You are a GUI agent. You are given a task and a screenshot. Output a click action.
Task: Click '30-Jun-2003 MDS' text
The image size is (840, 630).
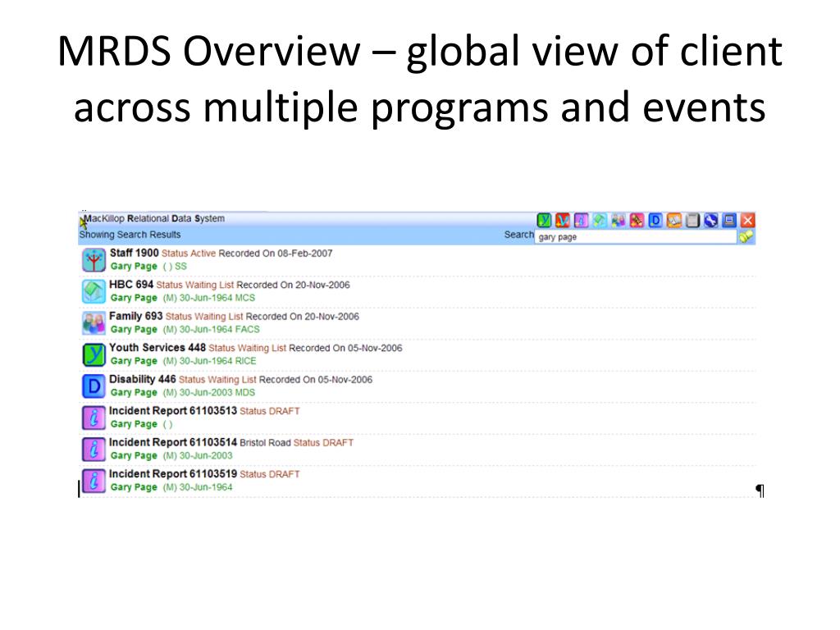[x=217, y=393]
